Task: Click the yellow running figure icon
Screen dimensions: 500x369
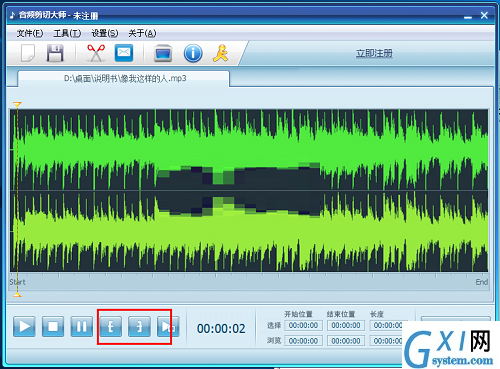Action: [x=221, y=53]
